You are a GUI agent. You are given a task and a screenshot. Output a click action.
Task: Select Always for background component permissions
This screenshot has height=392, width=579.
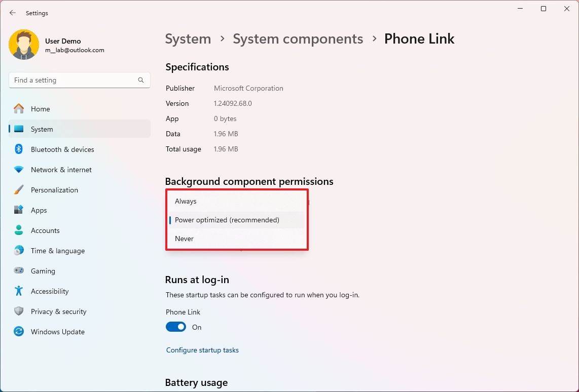(186, 201)
